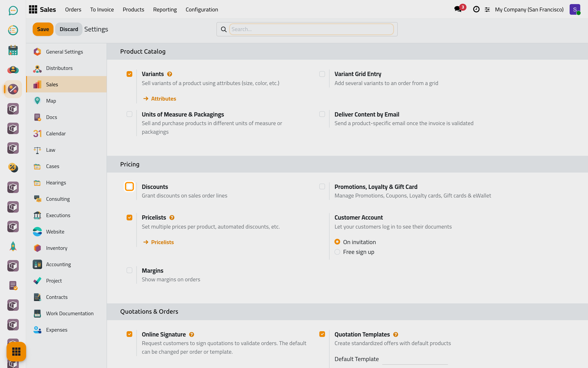Open the rocket icon in left dock
Image resolution: width=588 pixels, height=368 pixels.
(13, 246)
